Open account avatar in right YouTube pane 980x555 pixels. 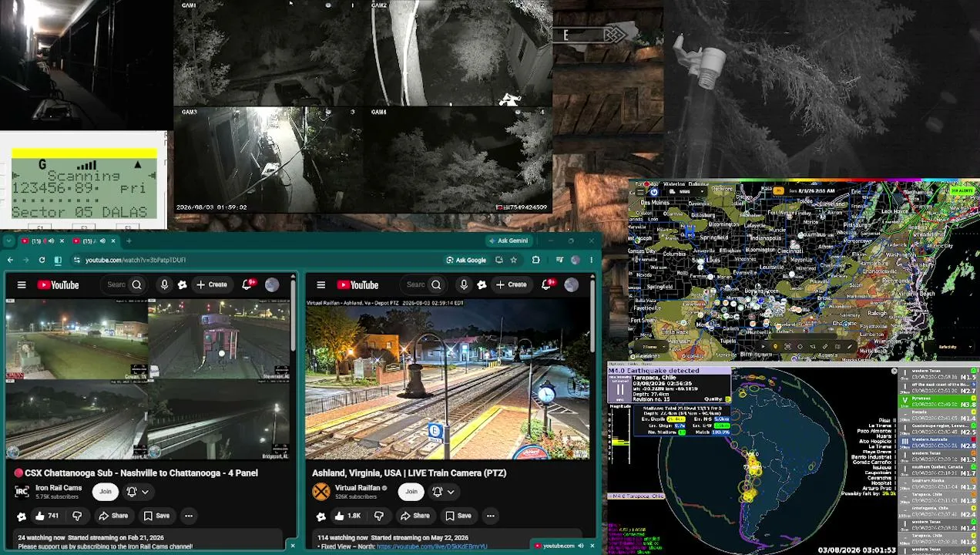coord(571,285)
